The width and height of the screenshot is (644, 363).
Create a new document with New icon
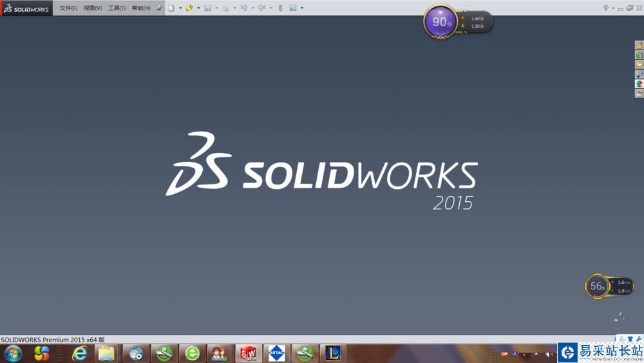coord(171,8)
